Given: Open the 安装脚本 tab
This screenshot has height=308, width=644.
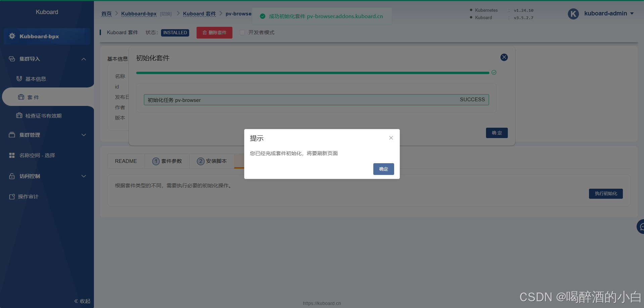Looking at the screenshot, I should tap(211, 161).
